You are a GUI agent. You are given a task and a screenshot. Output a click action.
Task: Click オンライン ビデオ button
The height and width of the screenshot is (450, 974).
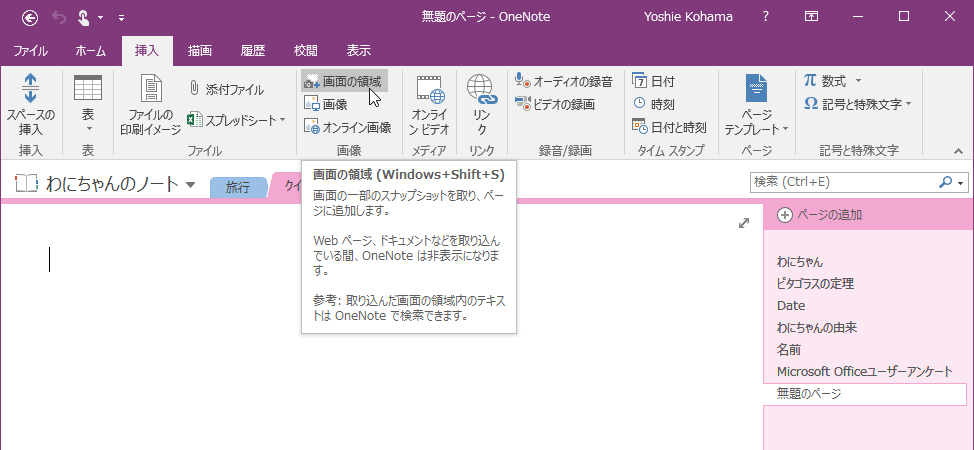coord(430,104)
